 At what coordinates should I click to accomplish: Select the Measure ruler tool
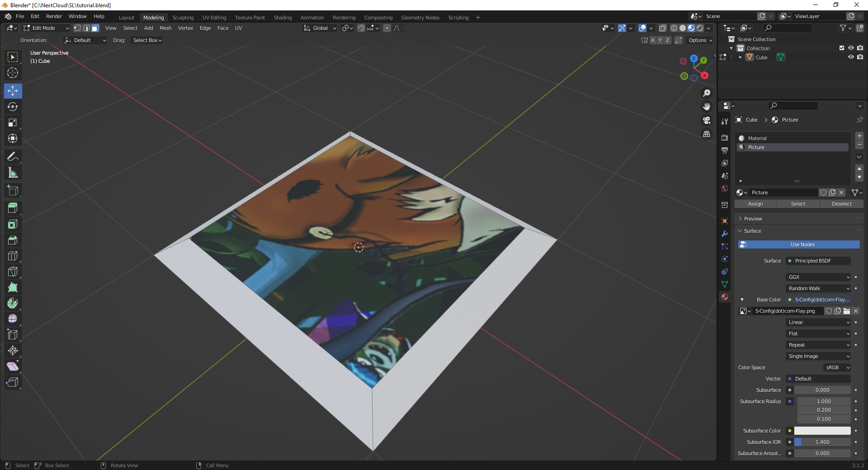13,172
